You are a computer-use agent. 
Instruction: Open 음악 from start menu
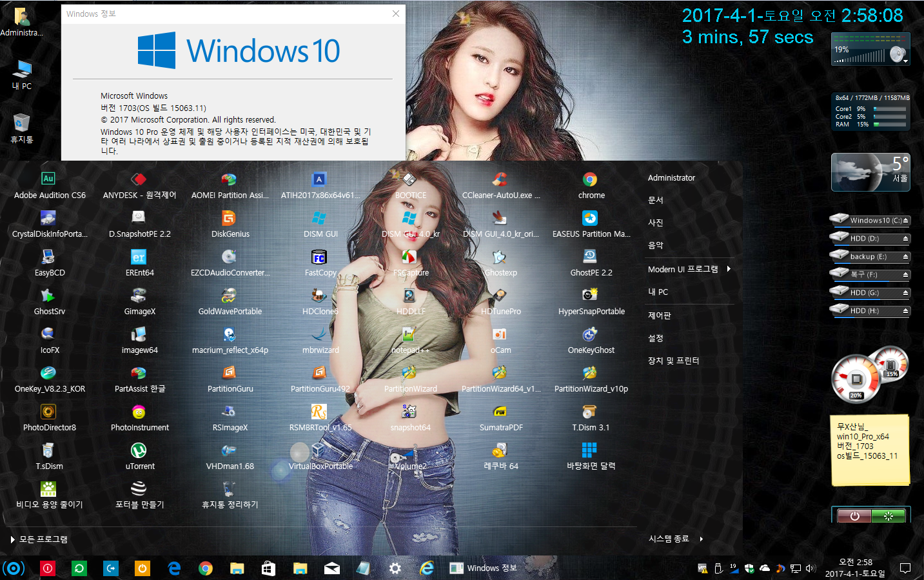655,246
